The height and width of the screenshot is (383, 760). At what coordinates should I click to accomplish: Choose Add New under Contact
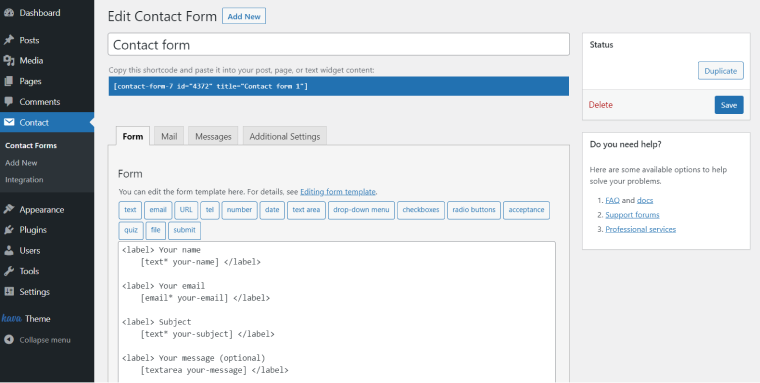tap(21, 163)
